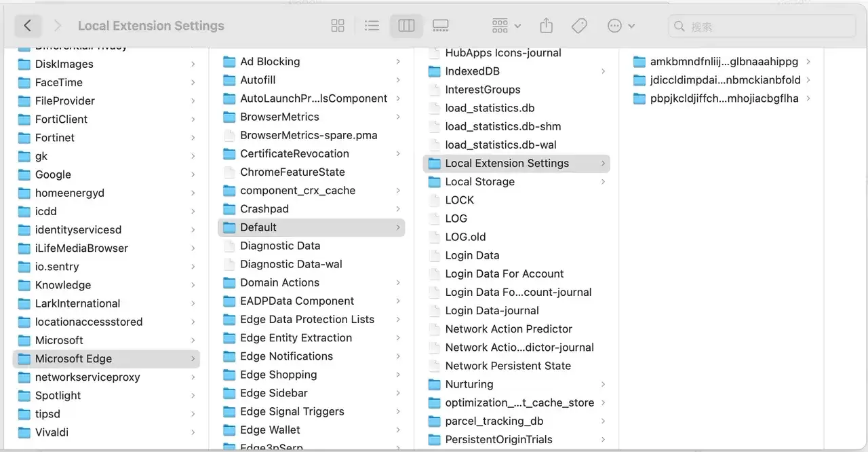Click the Default folder icon
The image size is (868, 452).
tap(229, 227)
